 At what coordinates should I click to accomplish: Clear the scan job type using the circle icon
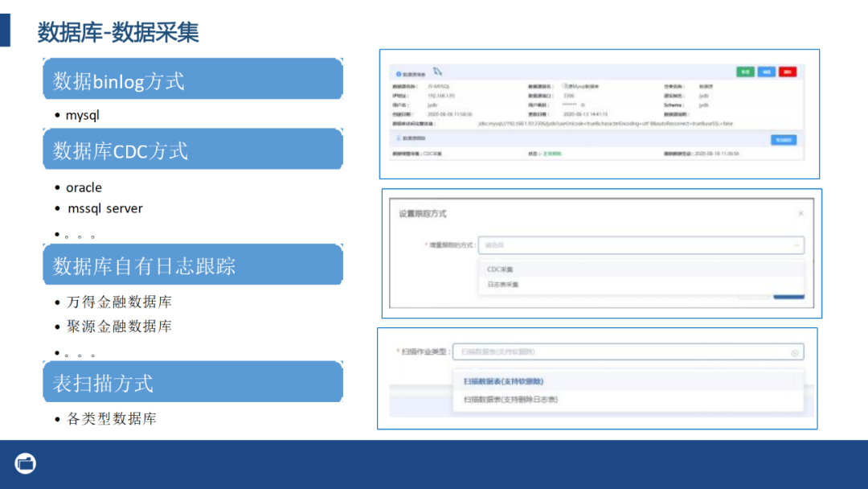[795, 353]
